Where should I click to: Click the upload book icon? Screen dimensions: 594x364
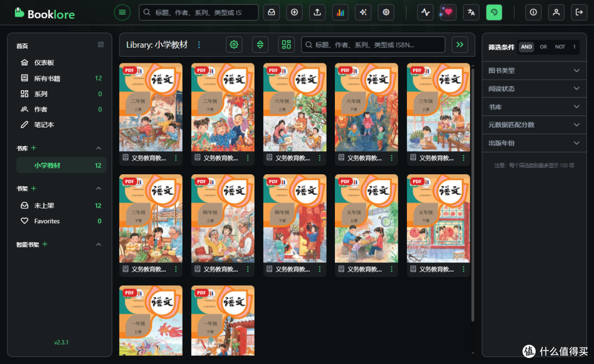tap(317, 13)
